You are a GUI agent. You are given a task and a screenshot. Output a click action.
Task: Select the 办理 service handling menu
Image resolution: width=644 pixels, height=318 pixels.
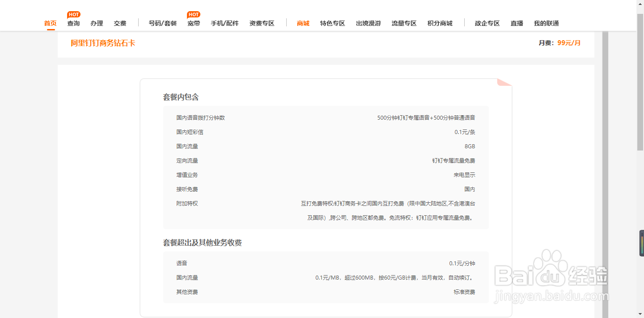(x=96, y=23)
